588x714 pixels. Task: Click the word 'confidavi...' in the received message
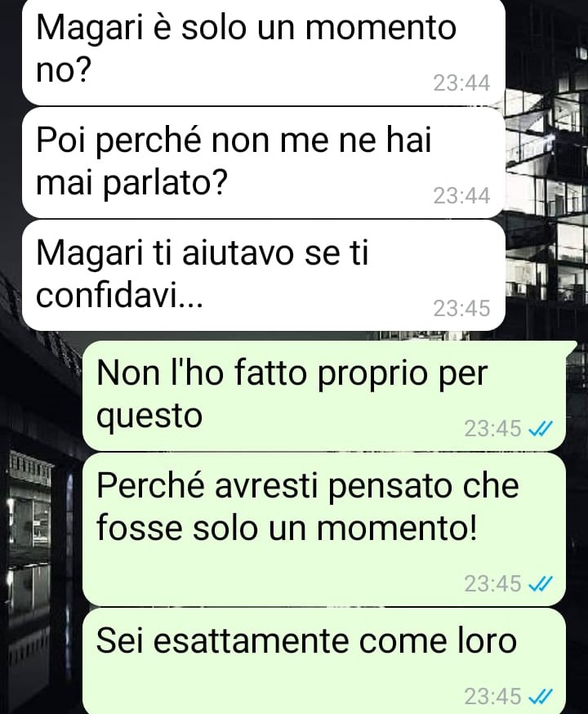coord(119,296)
